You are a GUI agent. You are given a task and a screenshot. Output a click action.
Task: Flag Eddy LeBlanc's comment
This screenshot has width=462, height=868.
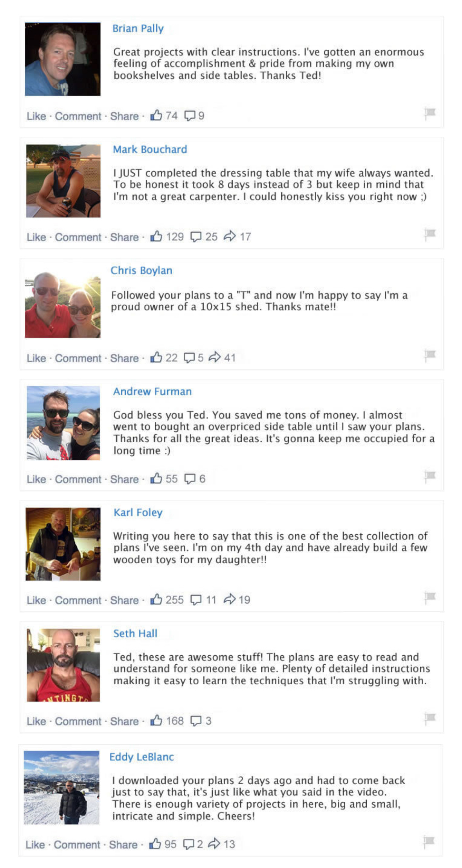[429, 841]
